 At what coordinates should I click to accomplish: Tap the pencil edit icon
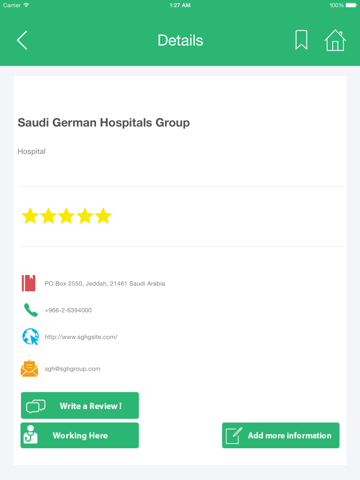pos(234,435)
